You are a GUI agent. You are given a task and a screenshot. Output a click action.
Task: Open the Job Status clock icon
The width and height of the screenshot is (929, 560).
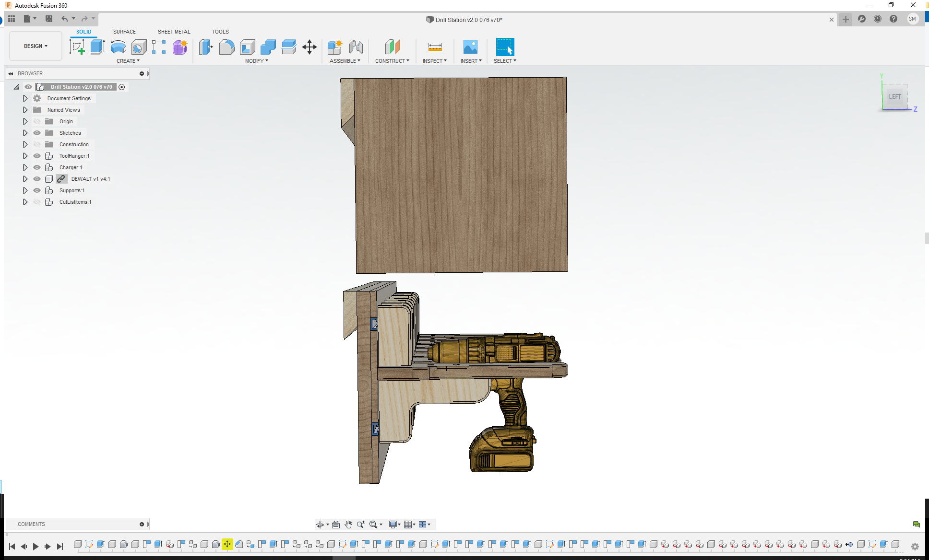tap(878, 19)
